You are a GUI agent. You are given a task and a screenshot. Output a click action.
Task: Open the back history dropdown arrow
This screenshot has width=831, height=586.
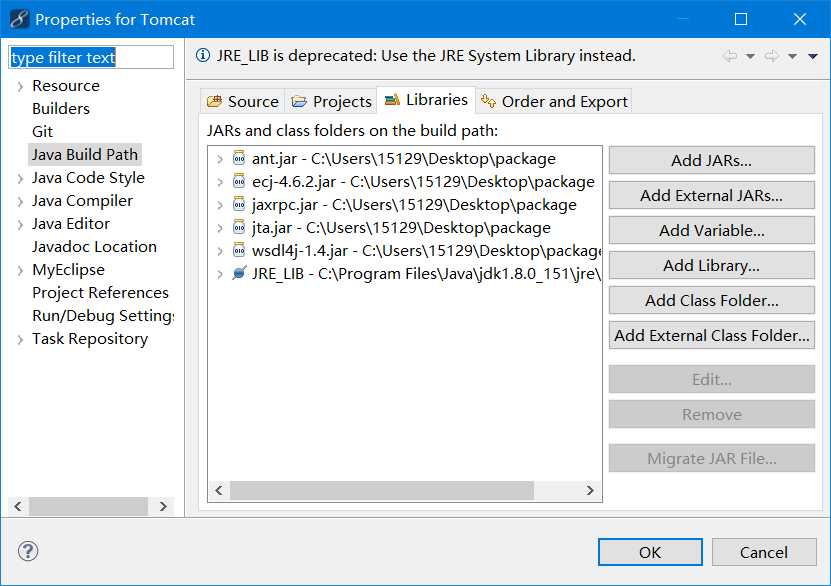point(750,56)
